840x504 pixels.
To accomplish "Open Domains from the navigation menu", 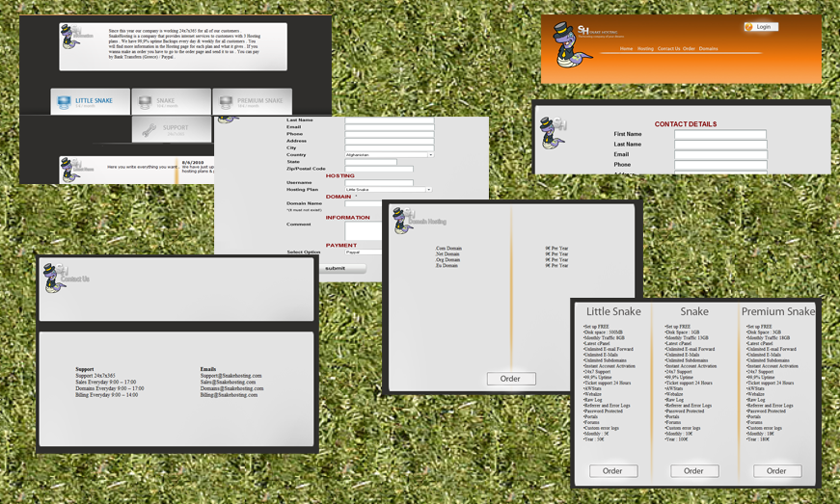I will [x=708, y=49].
